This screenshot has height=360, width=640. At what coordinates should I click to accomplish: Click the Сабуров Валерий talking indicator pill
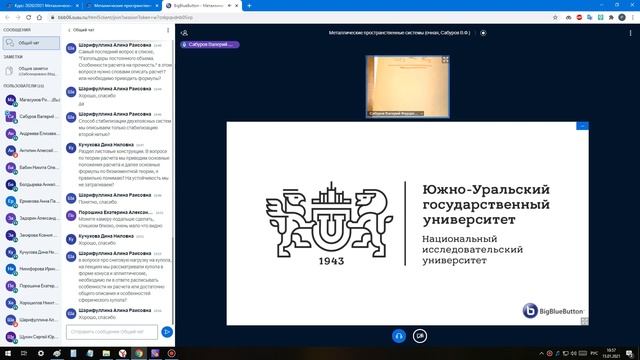(210, 44)
